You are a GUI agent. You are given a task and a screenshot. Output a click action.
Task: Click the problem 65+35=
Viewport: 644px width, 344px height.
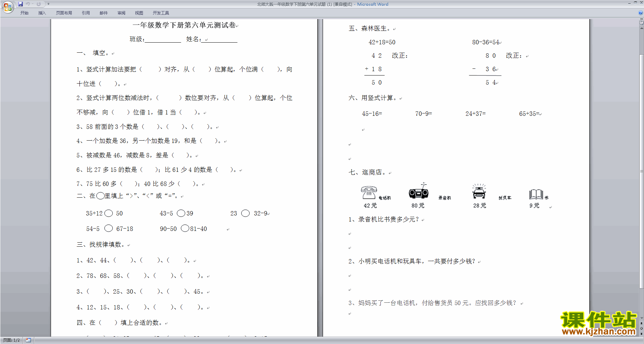(529, 114)
